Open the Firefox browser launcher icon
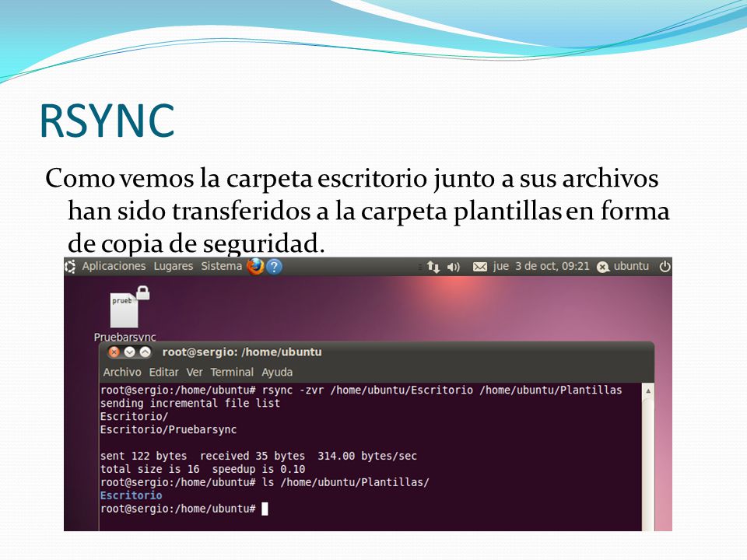The image size is (747, 560). 255,267
